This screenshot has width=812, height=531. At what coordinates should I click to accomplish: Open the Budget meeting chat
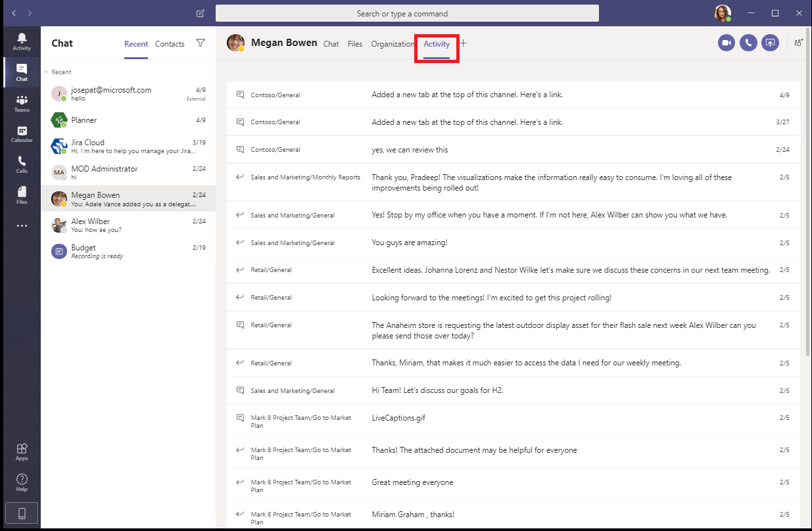pyautogui.click(x=128, y=252)
